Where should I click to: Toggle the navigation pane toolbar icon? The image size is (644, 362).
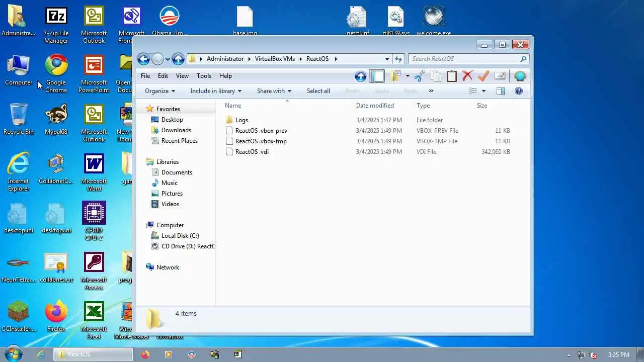coord(377,76)
